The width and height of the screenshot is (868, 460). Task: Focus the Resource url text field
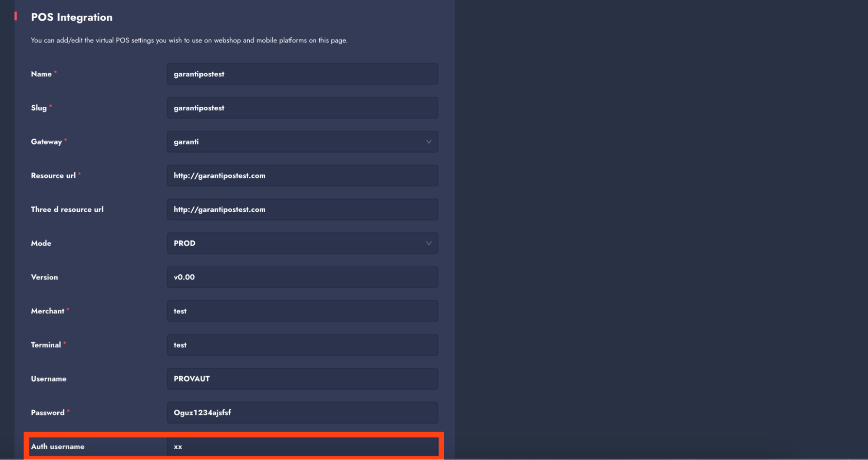(302, 176)
